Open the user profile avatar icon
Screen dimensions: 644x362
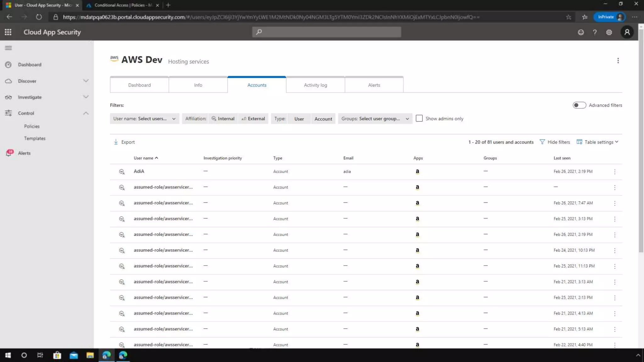[627, 32]
